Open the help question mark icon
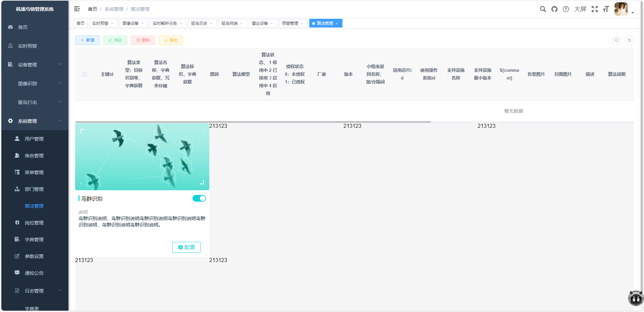The image size is (644, 312). coord(566,9)
